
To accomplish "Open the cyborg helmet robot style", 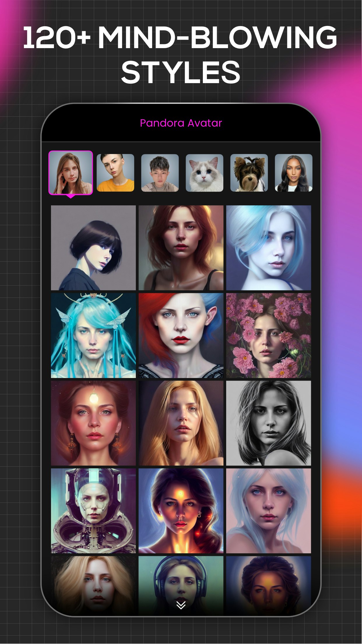I will 93,511.
